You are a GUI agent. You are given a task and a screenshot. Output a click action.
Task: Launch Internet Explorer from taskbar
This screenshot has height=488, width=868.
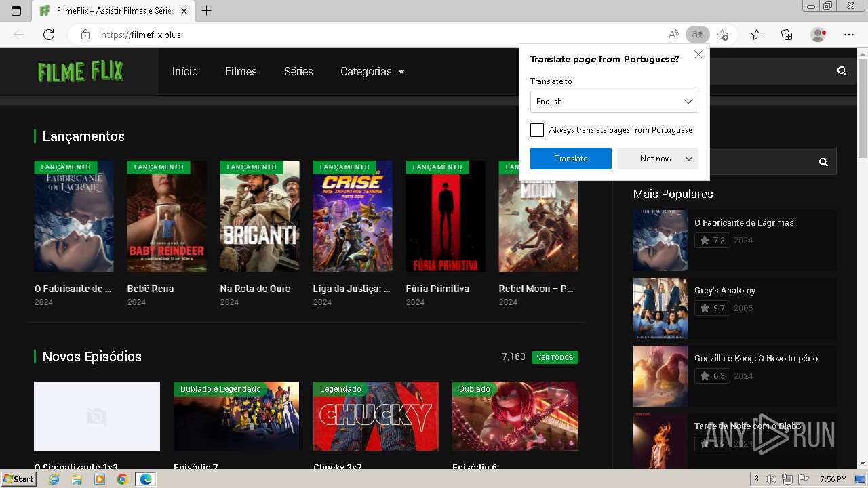coord(54,479)
